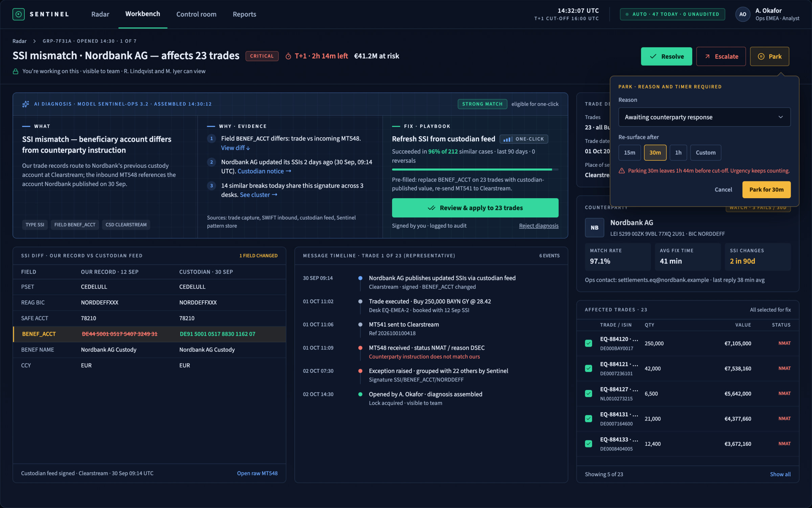
Task: Click the checkmark icon in Resolve
Action: click(x=653, y=56)
